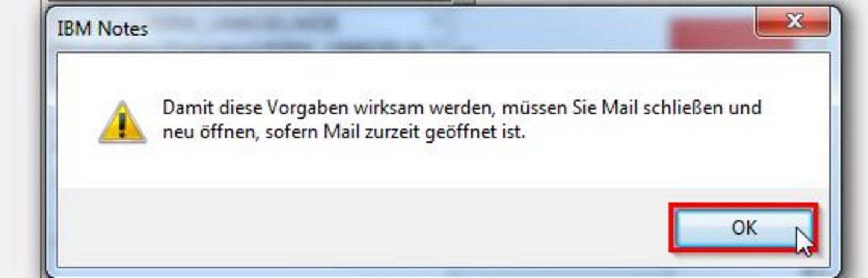Screen dimensions: 868x278
Task: Click the yellow warning triangle icon
Action: coord(122,122)
